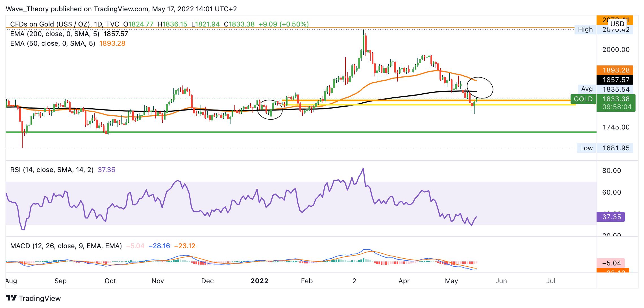Click the green GOLD symbol price tag

(583, 99)
